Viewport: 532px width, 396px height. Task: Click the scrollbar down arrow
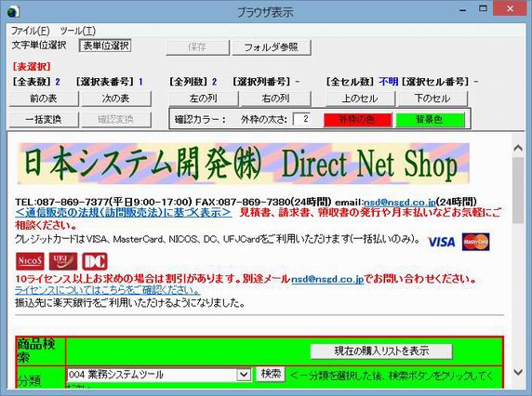click(x=518, y=372)
